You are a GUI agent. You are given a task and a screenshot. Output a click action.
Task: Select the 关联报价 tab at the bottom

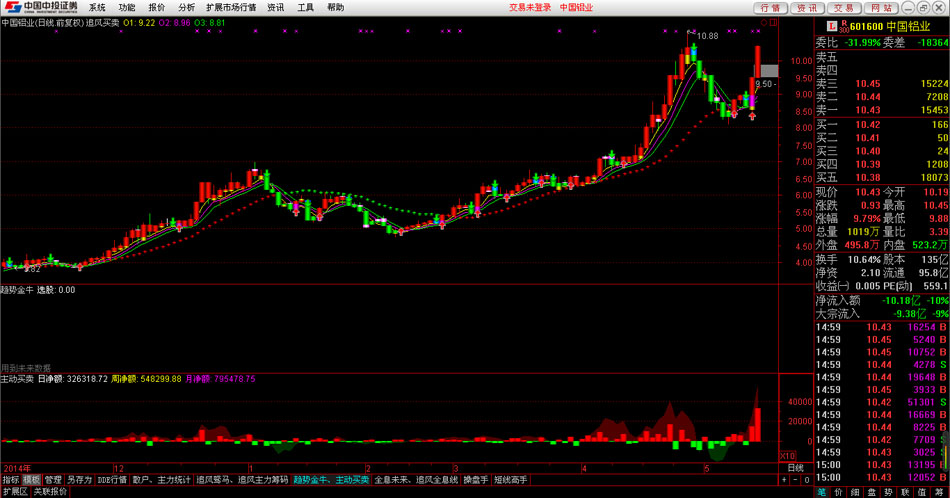[x=50, y=492]
